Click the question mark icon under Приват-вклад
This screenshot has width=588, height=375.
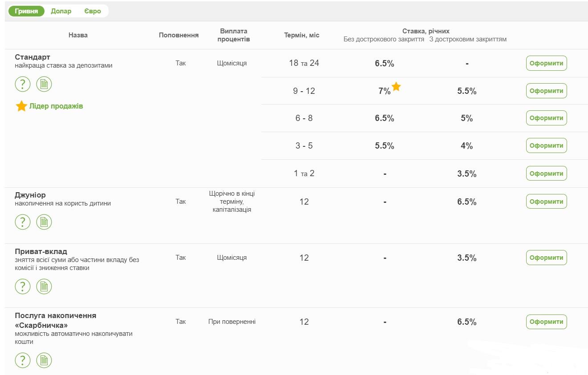pos(23,286)
